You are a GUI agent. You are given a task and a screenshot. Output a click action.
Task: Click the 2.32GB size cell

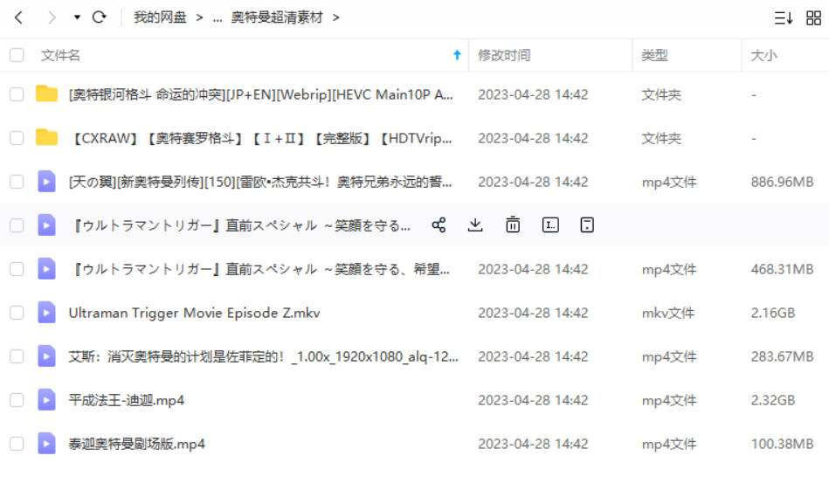[x=773, y=400]
